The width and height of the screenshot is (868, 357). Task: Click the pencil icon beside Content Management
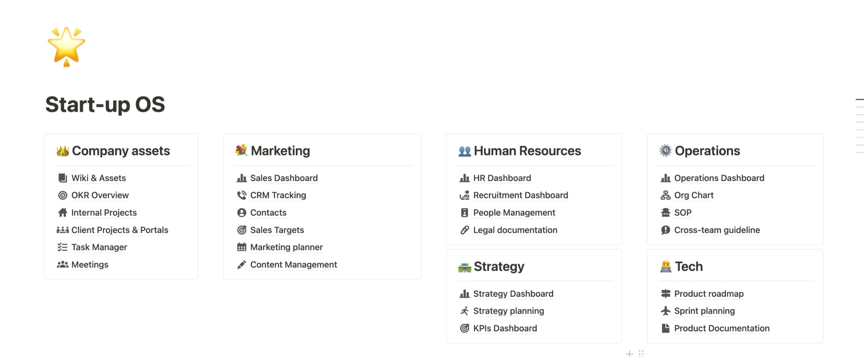click(241, 265)
